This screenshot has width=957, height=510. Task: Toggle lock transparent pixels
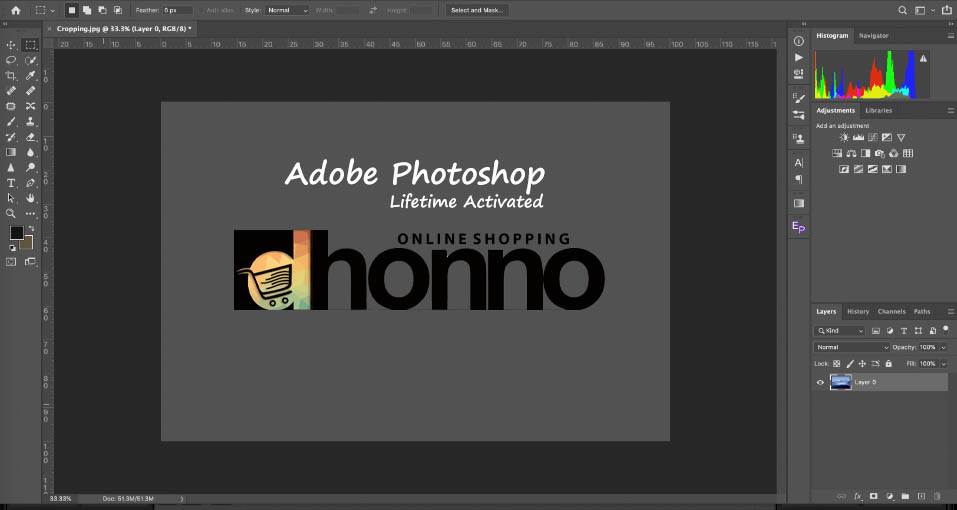click(837, 363)
